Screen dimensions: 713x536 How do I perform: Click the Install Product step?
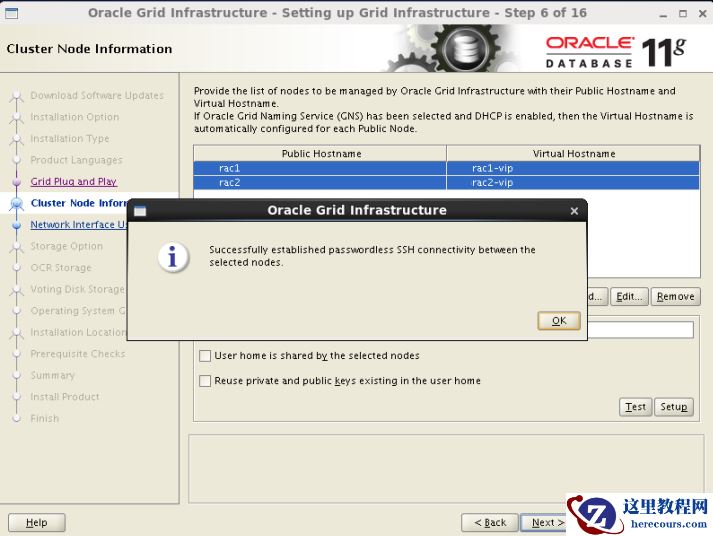coord(65,397)
